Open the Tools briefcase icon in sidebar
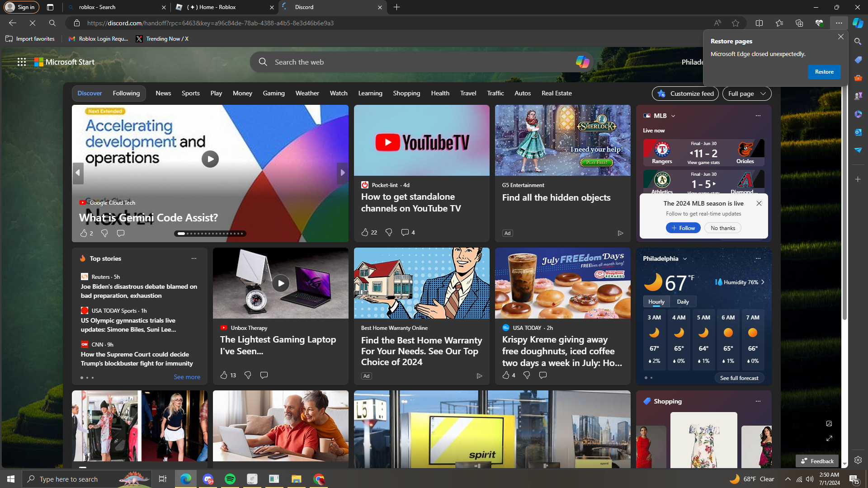Viewport: 868px width, 488px height. [x=858, y=78]
